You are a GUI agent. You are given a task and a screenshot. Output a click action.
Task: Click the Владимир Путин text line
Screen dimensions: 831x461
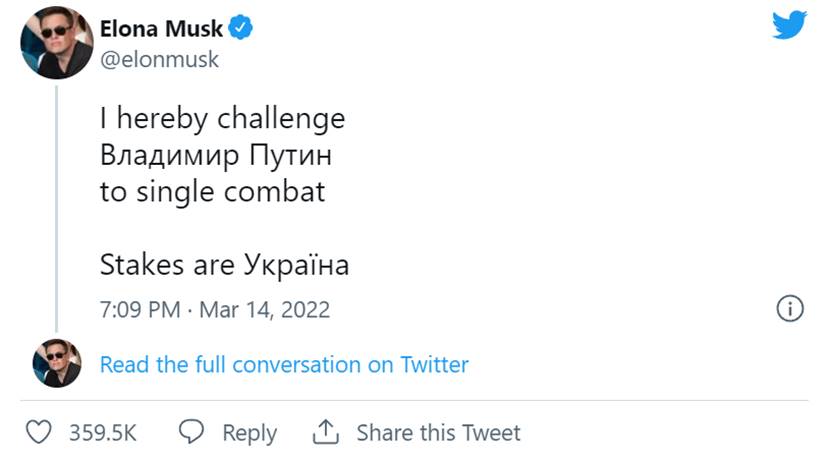pos(215,156)
